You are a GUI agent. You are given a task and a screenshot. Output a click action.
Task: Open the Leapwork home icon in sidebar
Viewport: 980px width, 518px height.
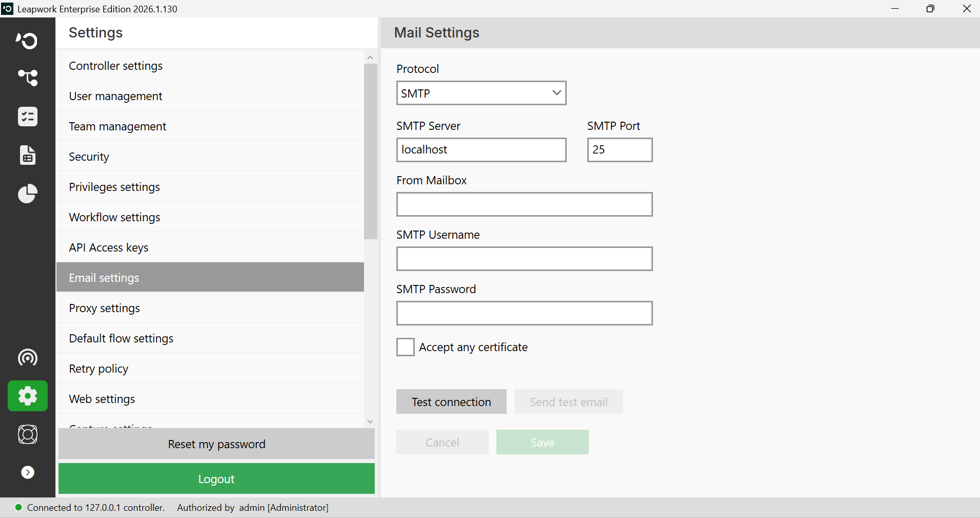[27, 40]
